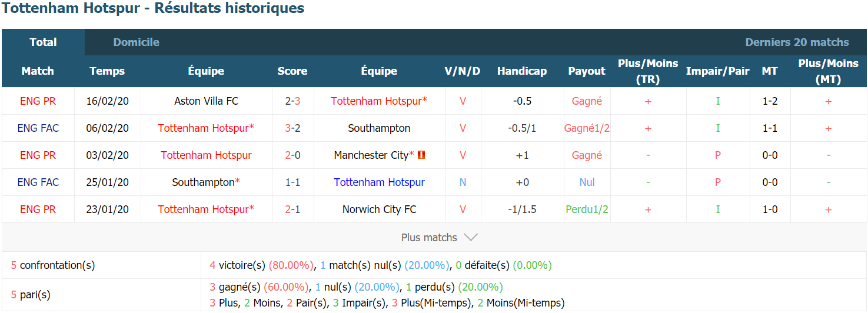Click the Handicap column header
Image resolution: width=868 pixels, height=313 pixels.
pos(522,71)
